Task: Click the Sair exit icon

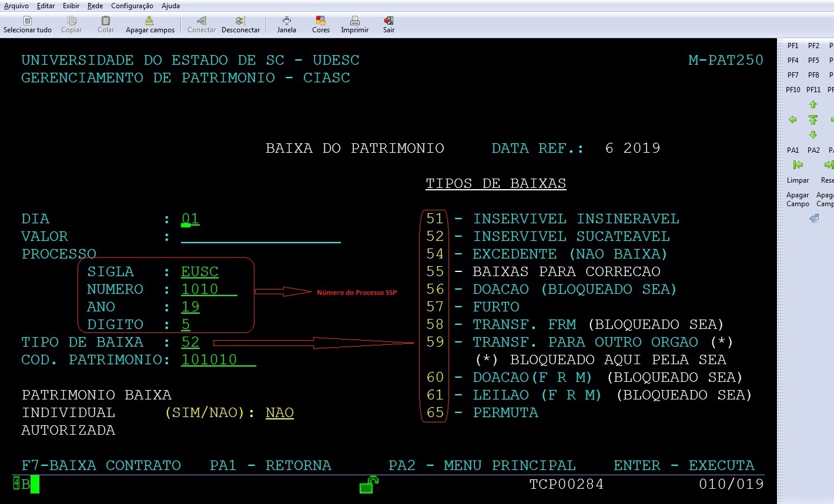Action: [x=388, y=21]
